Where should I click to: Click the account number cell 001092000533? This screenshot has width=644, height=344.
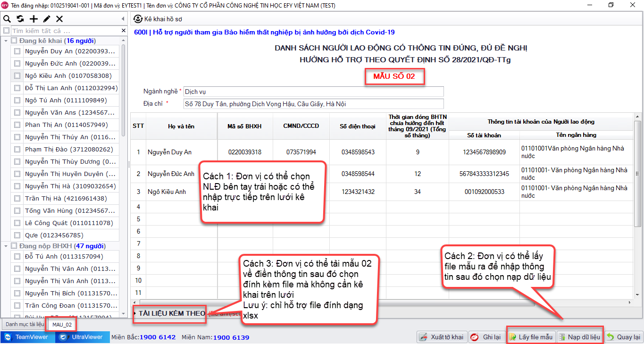(484, 192)
